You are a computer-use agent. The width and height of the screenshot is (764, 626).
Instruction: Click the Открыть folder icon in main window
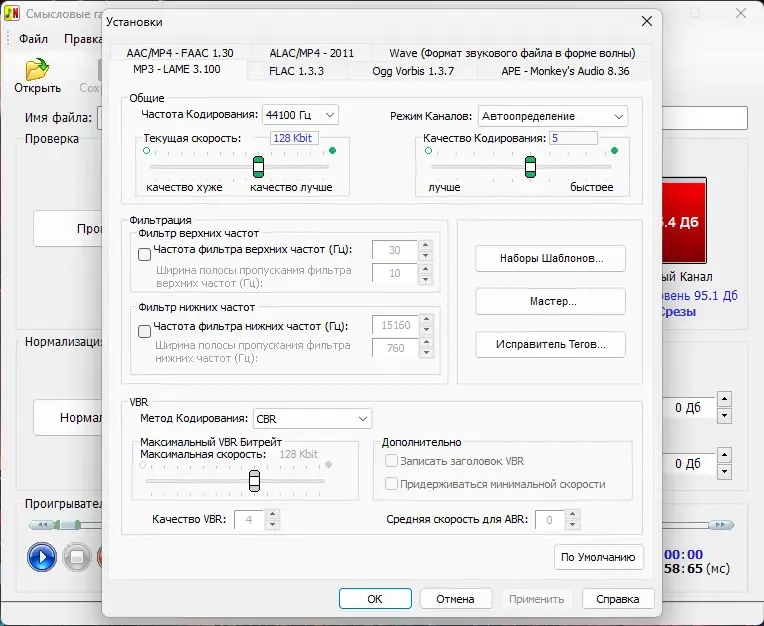click(x=37, y=69)
